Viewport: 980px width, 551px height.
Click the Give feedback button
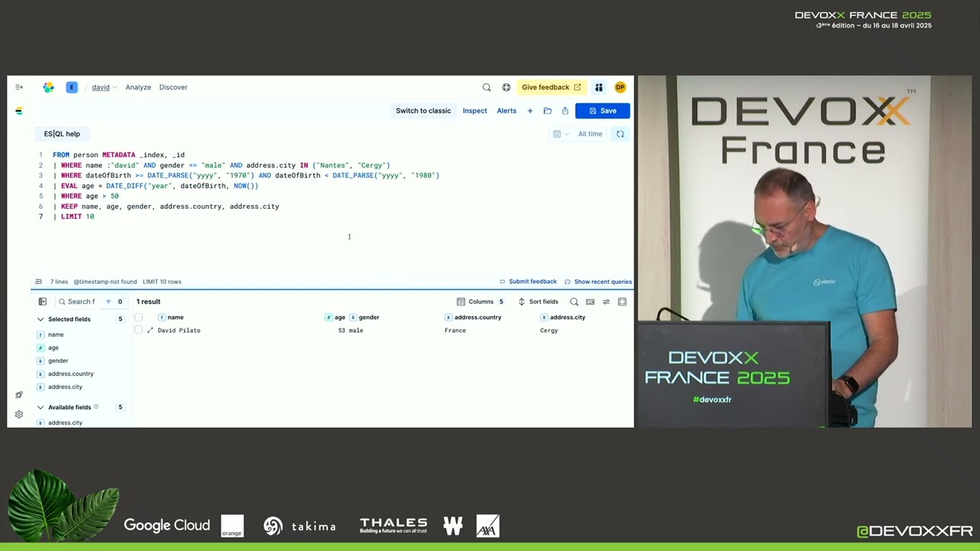click(550, 87)
